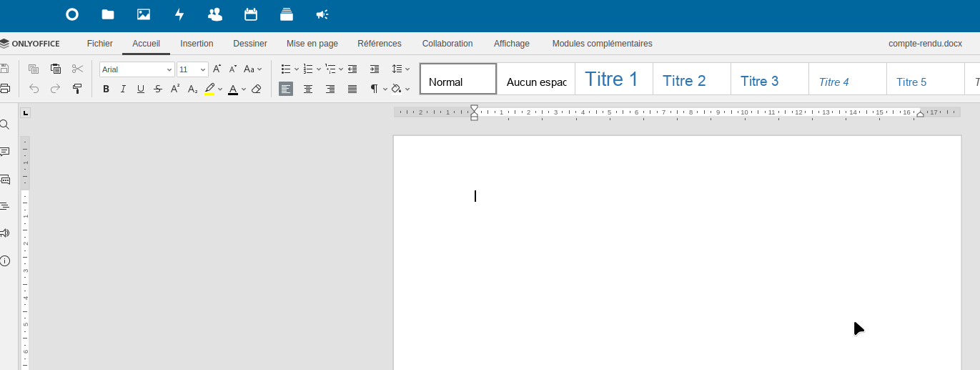Viewport: 980px width, 370px height.
Task: Open the Feedback speaker icon in sidebar
Action: pos(5,233)
